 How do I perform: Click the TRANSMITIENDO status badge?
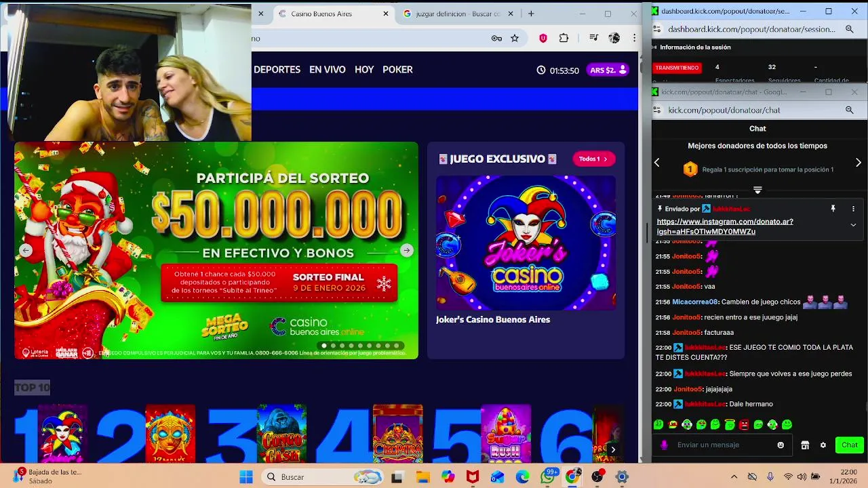[x=677, y=68]
